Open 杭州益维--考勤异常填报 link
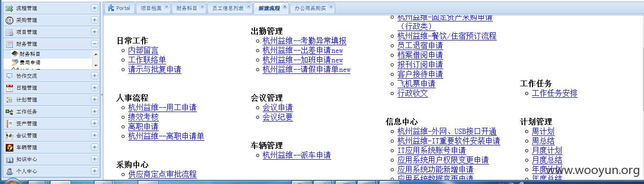Screen dimensions: 644x184 tap(305, 41)
